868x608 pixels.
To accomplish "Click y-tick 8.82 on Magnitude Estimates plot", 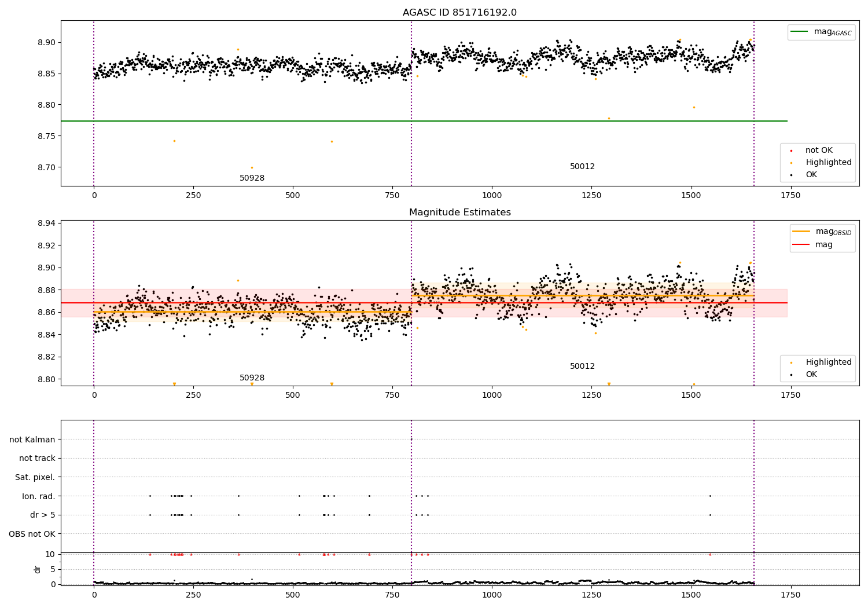I will 46,357.
